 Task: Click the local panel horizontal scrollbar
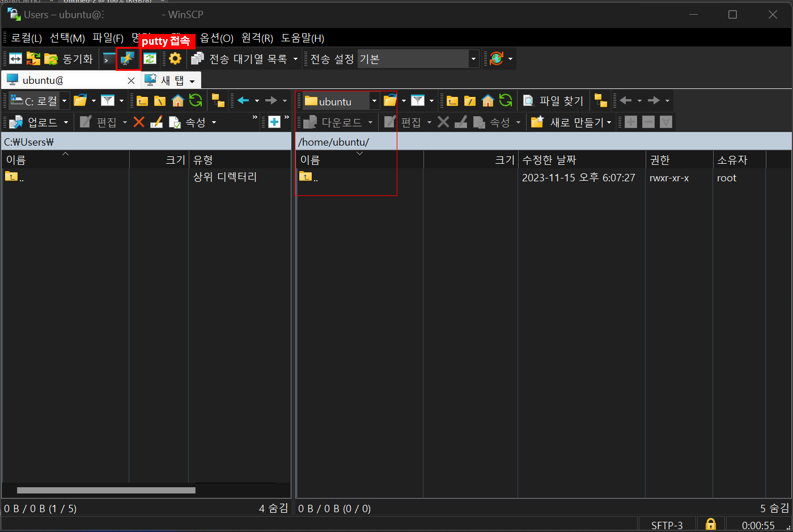click(106, 490)
